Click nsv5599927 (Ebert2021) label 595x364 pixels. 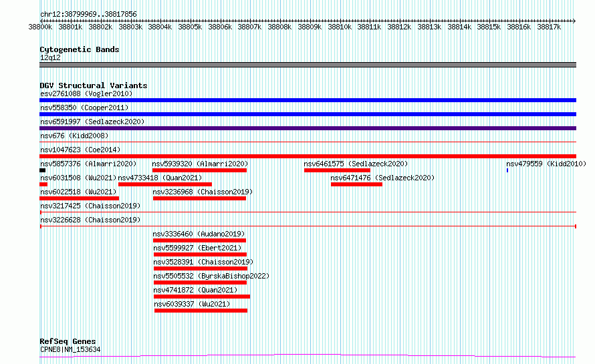[197, 248]
